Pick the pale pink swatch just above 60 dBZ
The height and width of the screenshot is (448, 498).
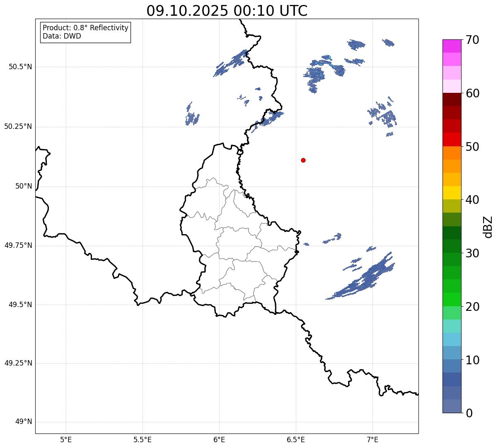(x=452, y=86)
